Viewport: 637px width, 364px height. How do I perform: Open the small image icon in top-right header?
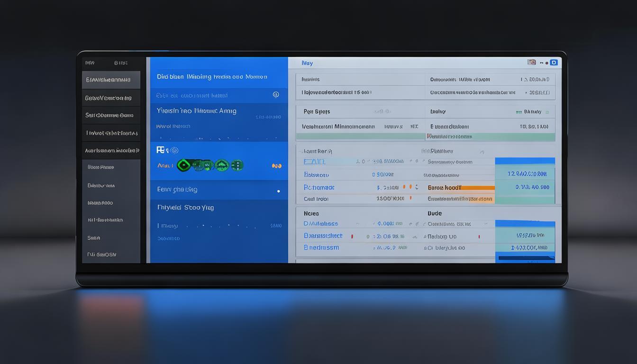(532, 62)
